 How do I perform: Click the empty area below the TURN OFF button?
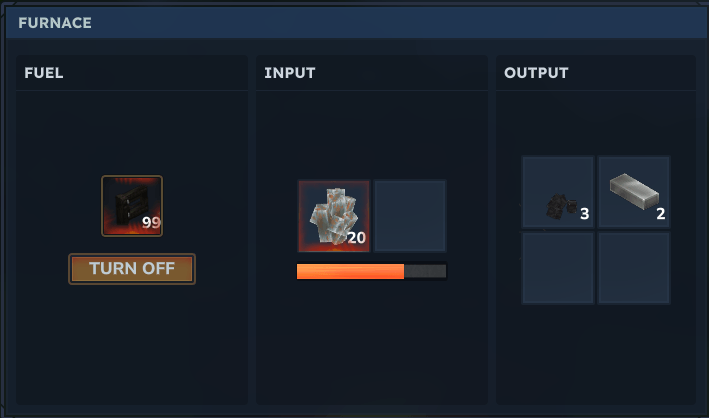pos(132,344)
